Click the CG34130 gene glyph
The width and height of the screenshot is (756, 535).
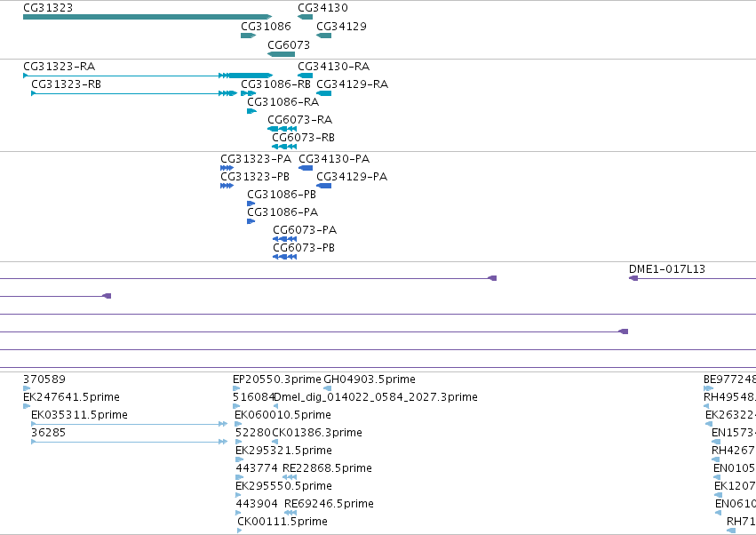[x=306, y=17]
